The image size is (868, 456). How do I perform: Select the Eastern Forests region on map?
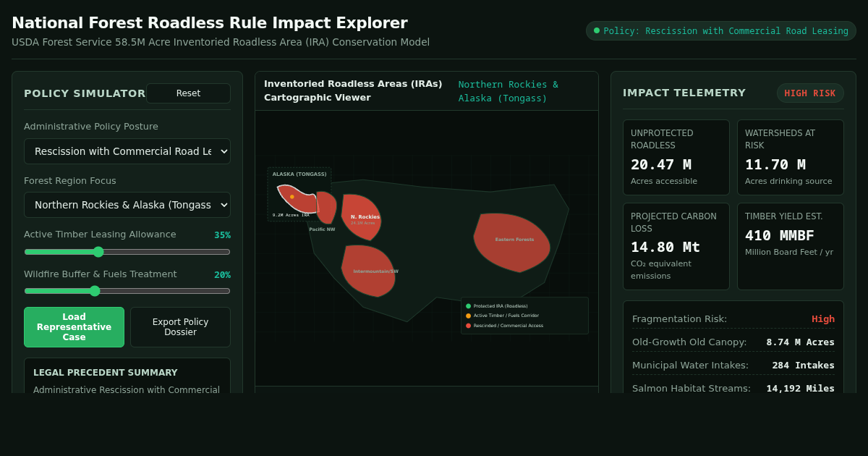pyautogui.click(x=512, y=242)
